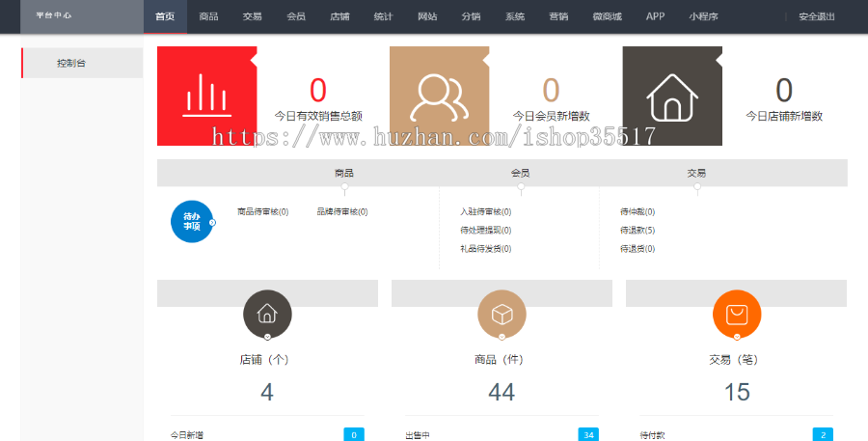Click the 出售中 row label
Viewport: 868px width, 441px height.
coord(418,435)
